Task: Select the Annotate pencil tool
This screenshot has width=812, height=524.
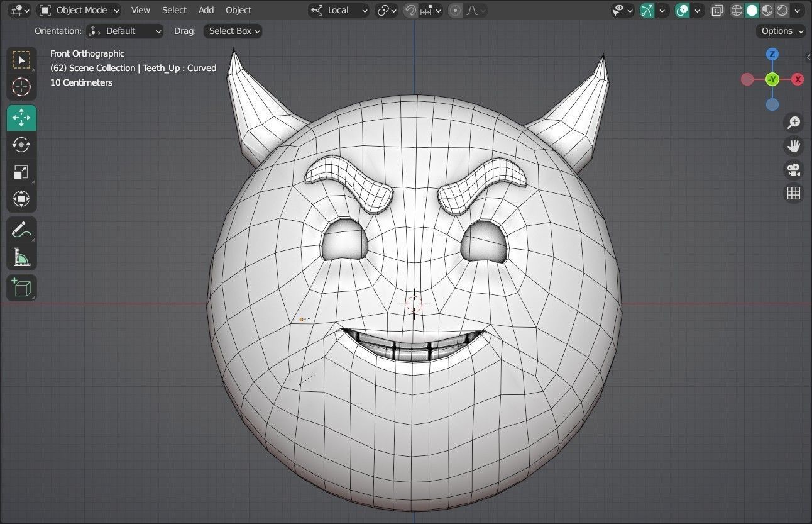Action: (x=21, y=230)
